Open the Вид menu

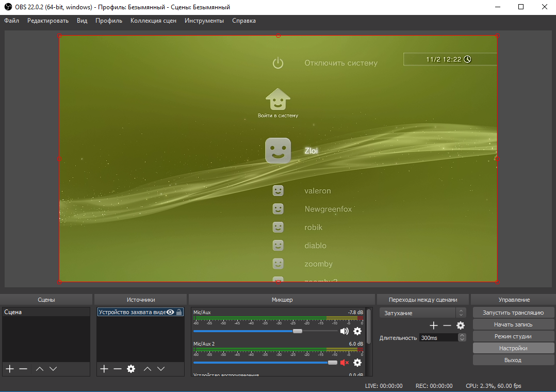tap(82, 21)
